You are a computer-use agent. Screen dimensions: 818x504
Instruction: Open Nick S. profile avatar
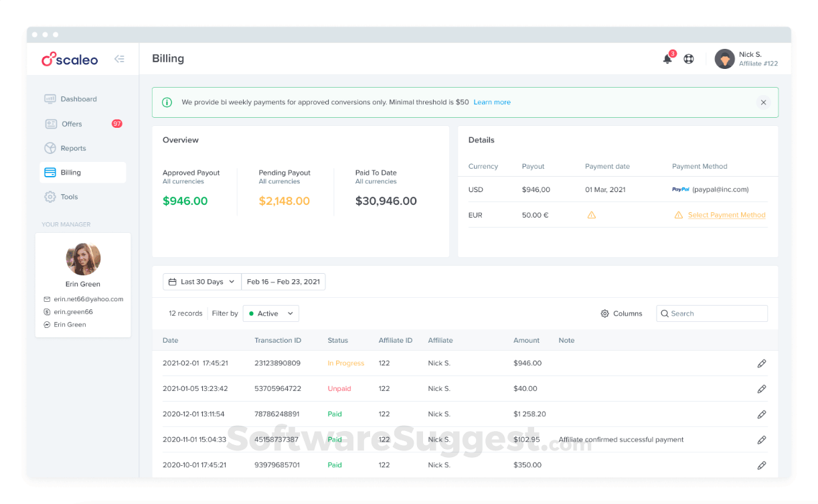click(724, 59)
